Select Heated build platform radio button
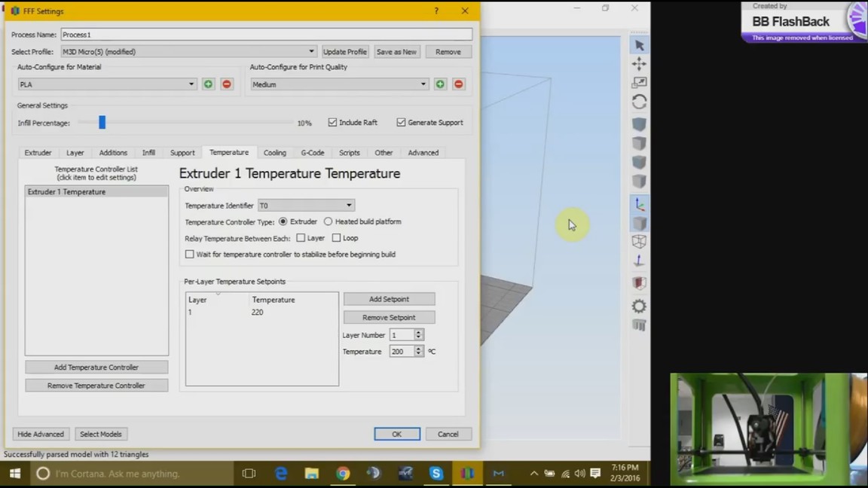This screenshot has height=488, width=868. pos(328,222)
